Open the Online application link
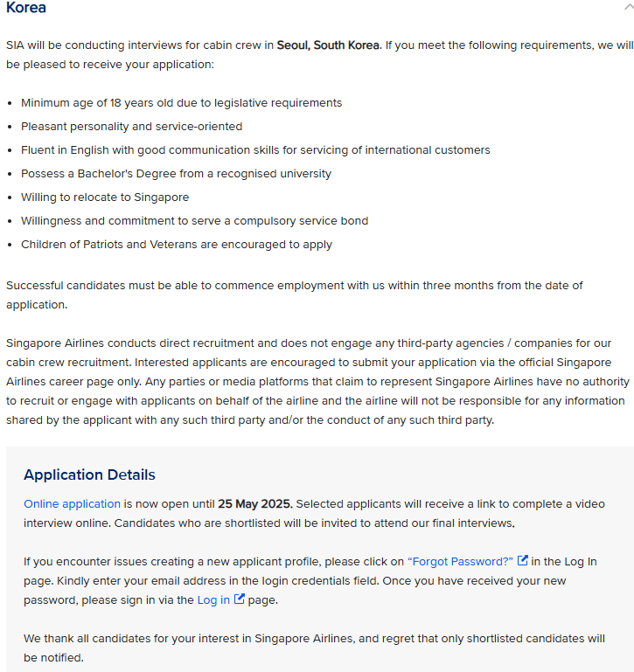The image size is (634, 672). pyautogui.click(x=72, y=504)
